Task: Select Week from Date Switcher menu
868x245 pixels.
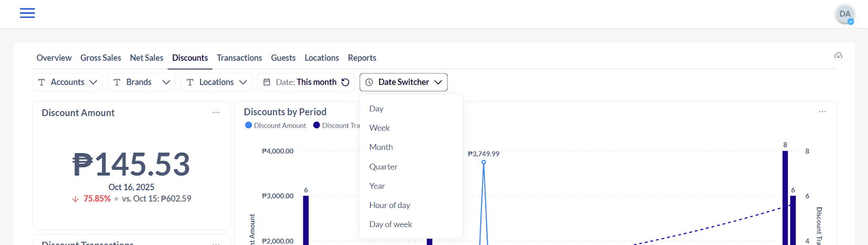Action: 380,128
